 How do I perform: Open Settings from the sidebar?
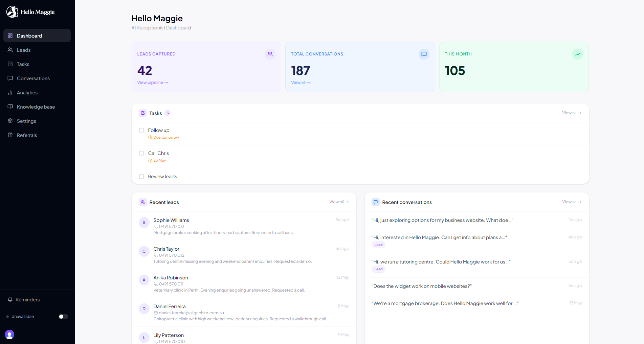pyautogui.click(x=37, y=121)
